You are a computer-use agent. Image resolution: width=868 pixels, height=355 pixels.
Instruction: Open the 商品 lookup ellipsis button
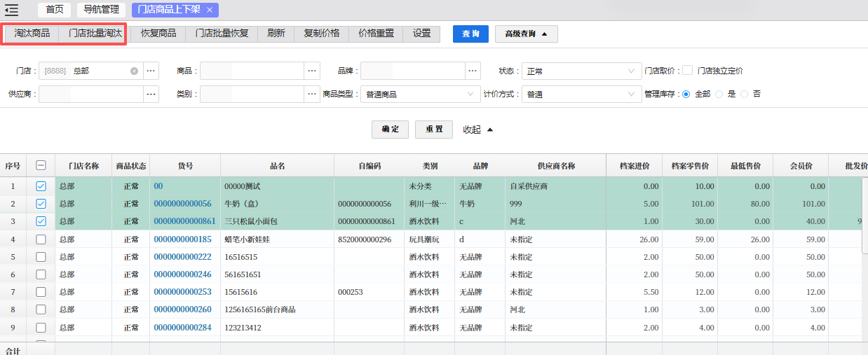pos(312,71)
